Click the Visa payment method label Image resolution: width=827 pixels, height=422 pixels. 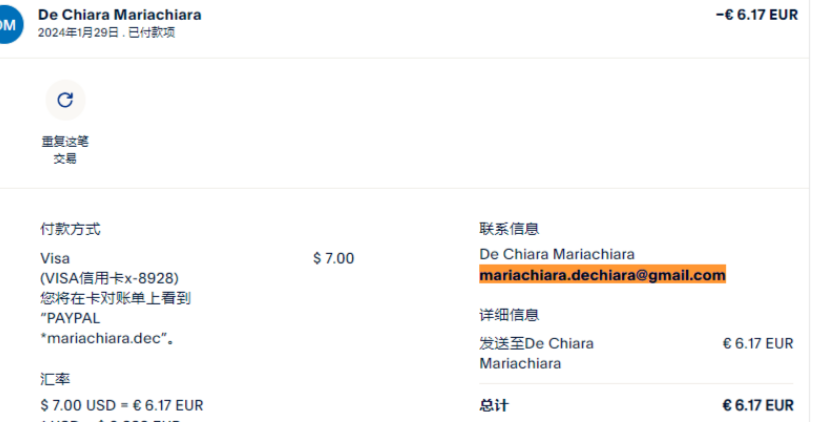click(54, 258)
